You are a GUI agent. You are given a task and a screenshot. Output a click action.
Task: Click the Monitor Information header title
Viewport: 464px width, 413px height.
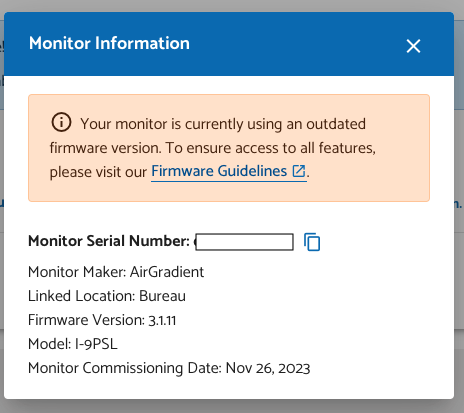[x=109, y=43]
